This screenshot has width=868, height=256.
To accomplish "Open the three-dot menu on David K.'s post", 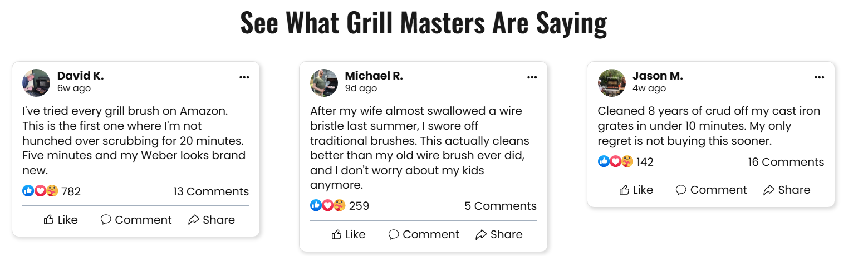I will point(244,77).
